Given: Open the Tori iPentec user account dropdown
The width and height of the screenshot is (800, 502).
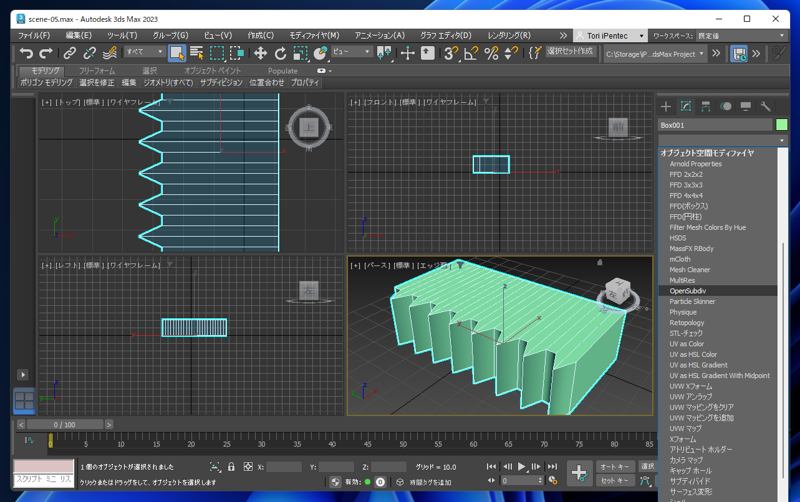Looking at the screenshot, I should 610,36.
